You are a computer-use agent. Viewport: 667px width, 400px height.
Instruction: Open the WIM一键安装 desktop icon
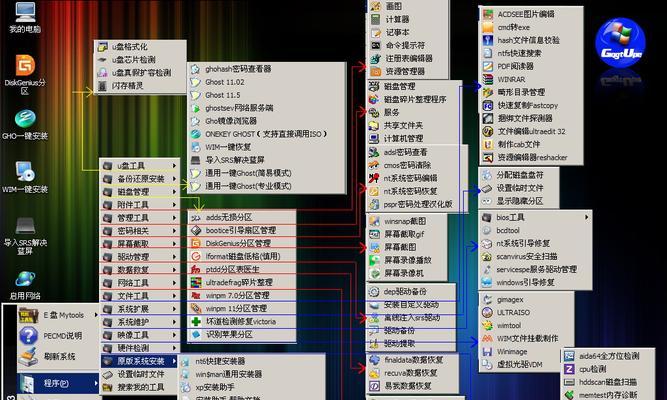[25, 177]
